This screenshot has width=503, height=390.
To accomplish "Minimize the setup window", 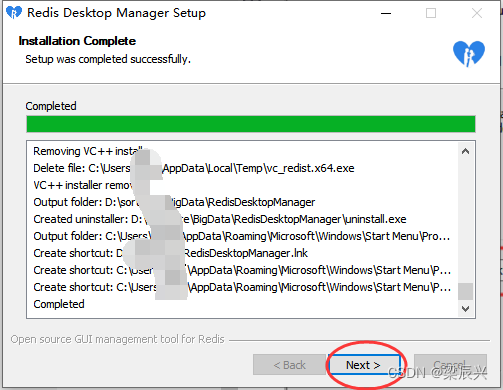I will [386, 13].
